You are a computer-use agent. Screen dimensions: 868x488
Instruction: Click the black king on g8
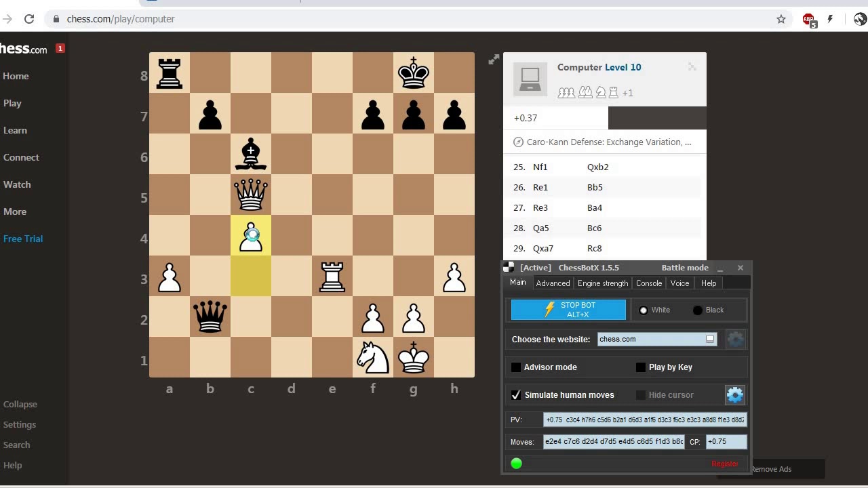414,73
